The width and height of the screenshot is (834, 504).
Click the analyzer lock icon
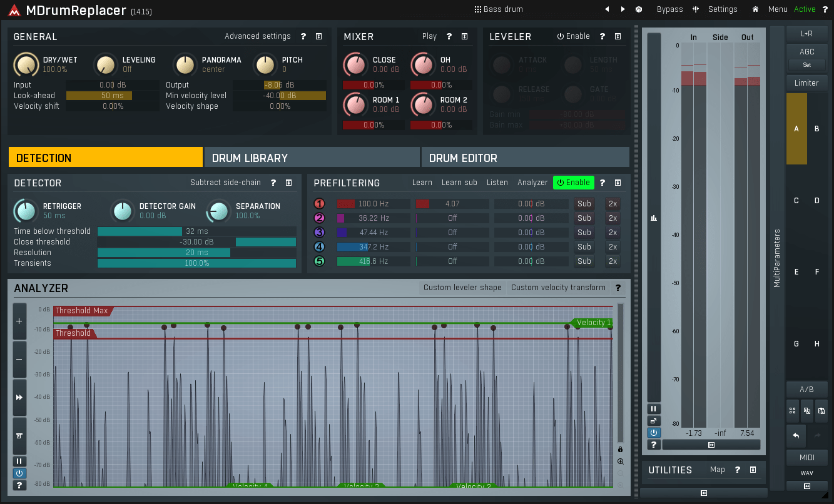tap(620, 450)
